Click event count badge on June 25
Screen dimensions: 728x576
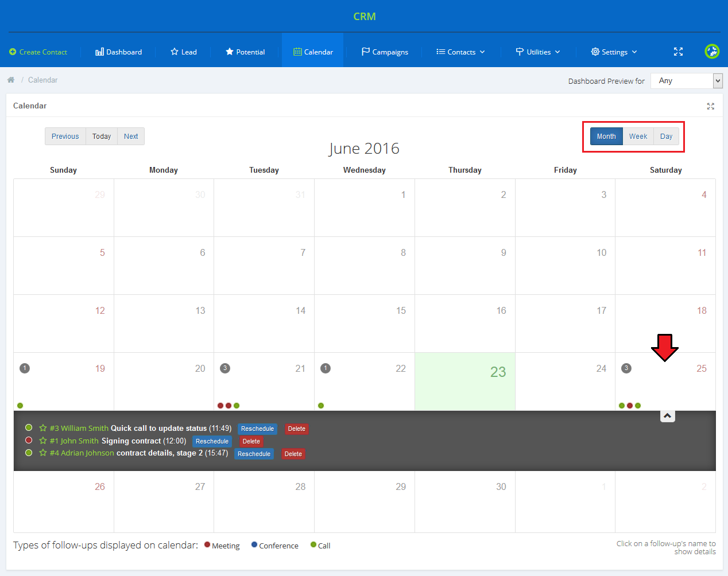coord(626,368)
